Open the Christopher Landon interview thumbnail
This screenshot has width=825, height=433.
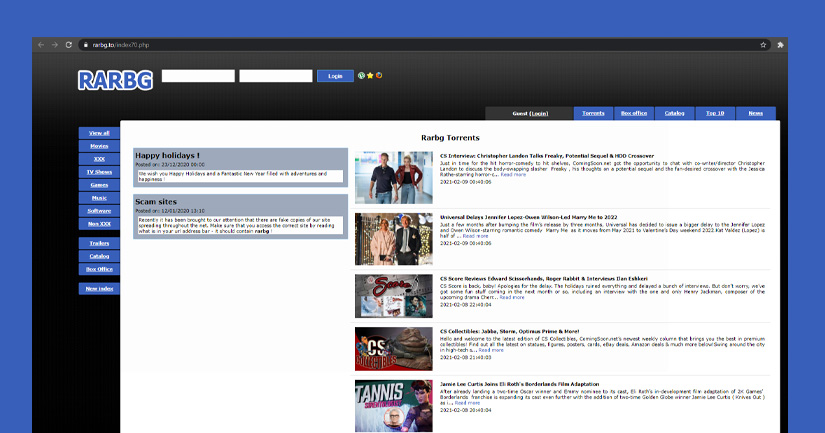394,178
